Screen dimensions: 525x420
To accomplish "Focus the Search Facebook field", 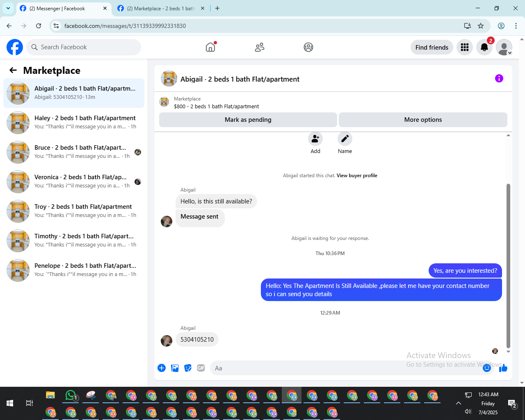I will point(84,47).
